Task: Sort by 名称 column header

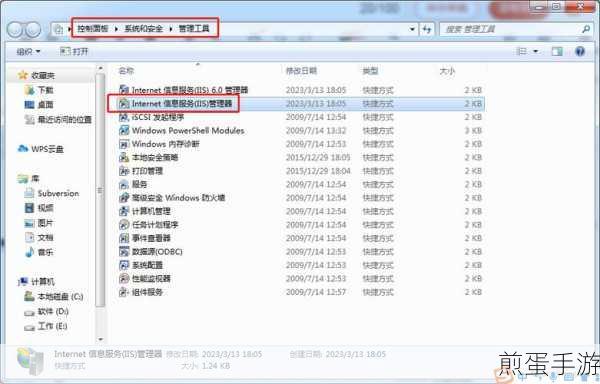Action: pos(126,71)
